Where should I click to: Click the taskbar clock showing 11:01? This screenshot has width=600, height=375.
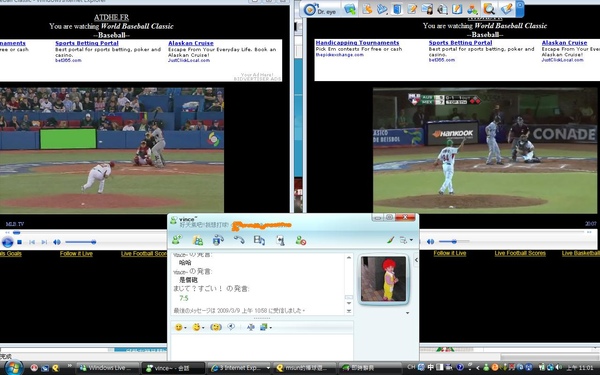[580, 368]
